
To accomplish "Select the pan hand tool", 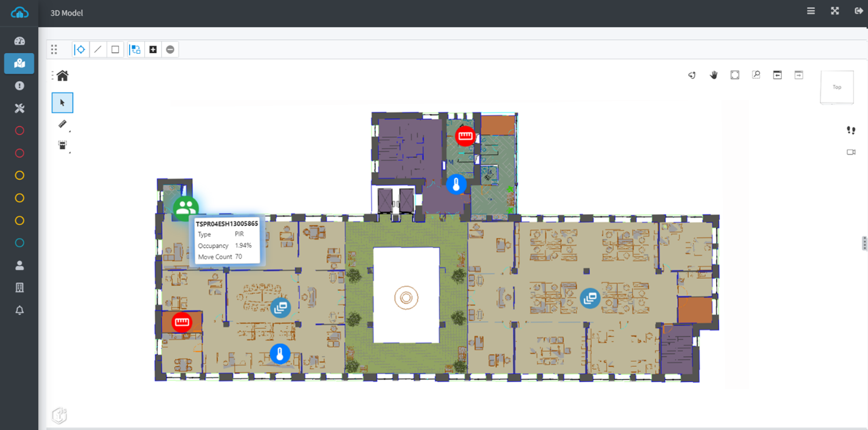I will pyautogui.click(x=713, y=75).
